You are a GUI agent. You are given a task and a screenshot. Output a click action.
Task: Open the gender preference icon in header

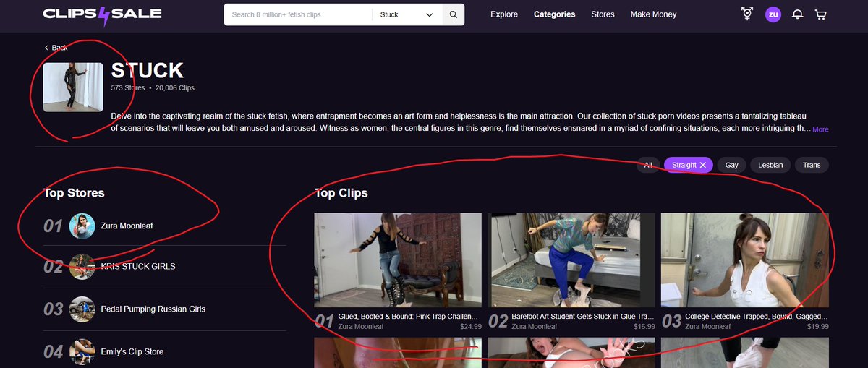(747, 14)
